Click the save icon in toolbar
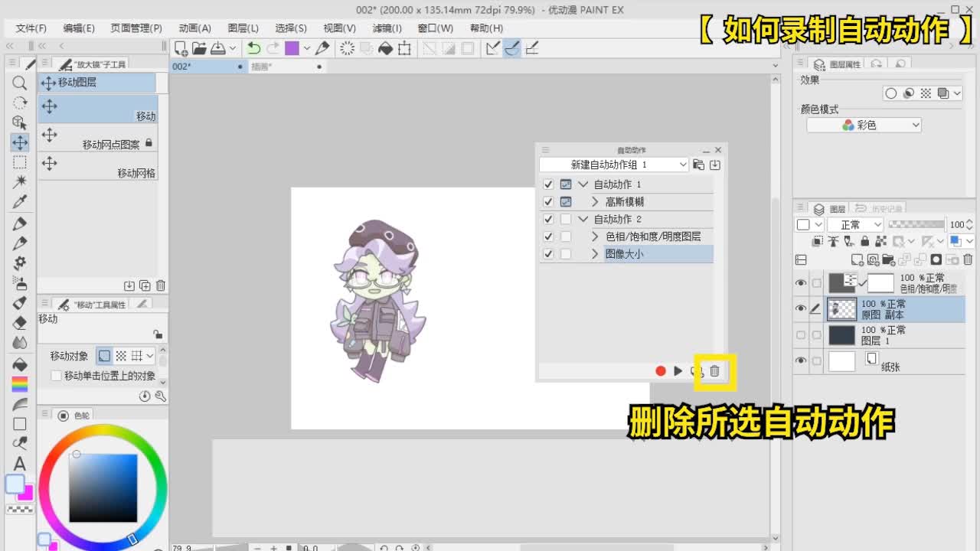The width and height of the screenshot is (980, 551). pyautogui.click(x=218, y=48)
